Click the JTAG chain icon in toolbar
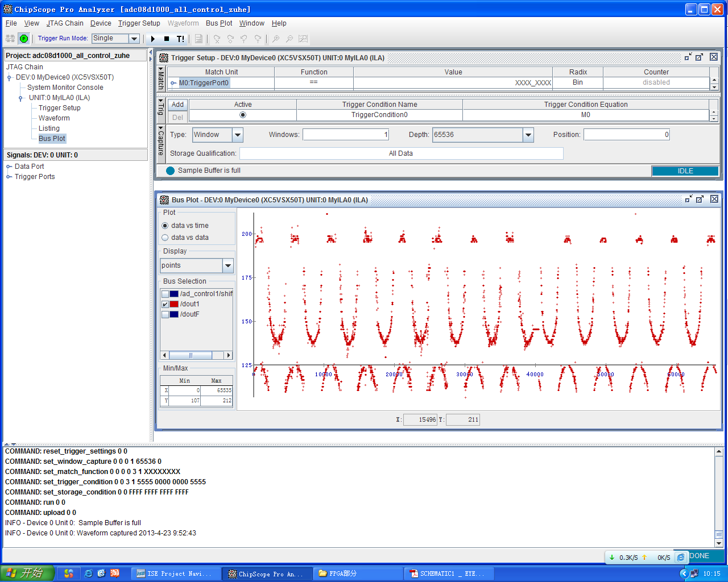Viewport: 728px width, 582px height. (x=10, y=39)
